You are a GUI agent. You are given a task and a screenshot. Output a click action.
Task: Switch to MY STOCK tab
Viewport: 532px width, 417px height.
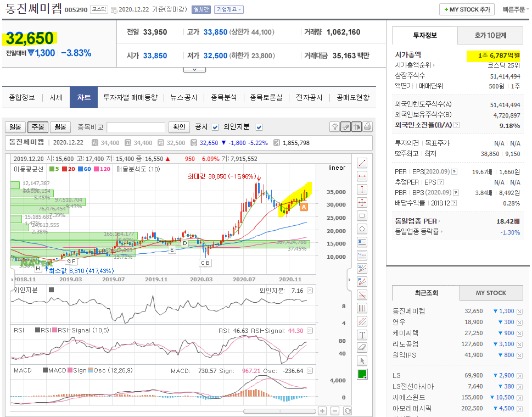coord(491,293)
